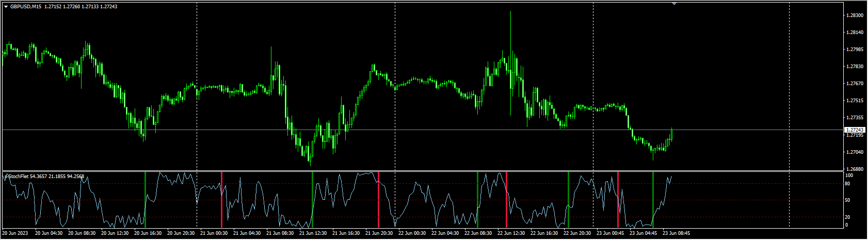Click the 1.28300 price scale label
The height and width of the screenshot is (240, 868).
(855, 15)
